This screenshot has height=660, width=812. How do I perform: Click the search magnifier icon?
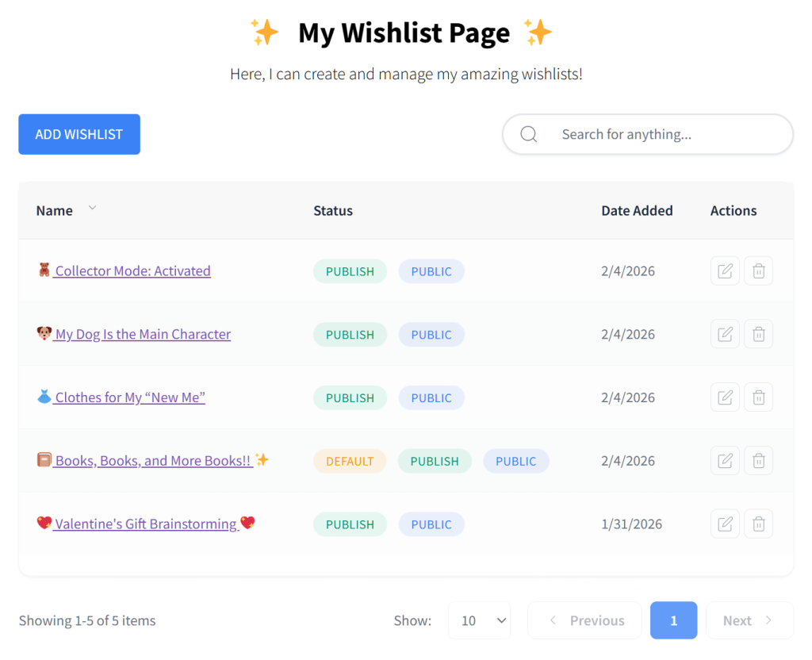pyautogui.click(x=528, y=134)
